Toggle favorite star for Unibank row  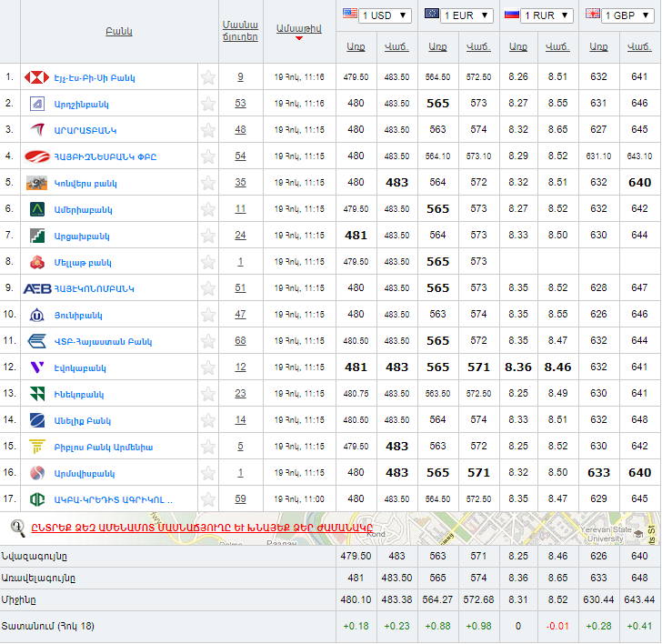pos(208,315)
